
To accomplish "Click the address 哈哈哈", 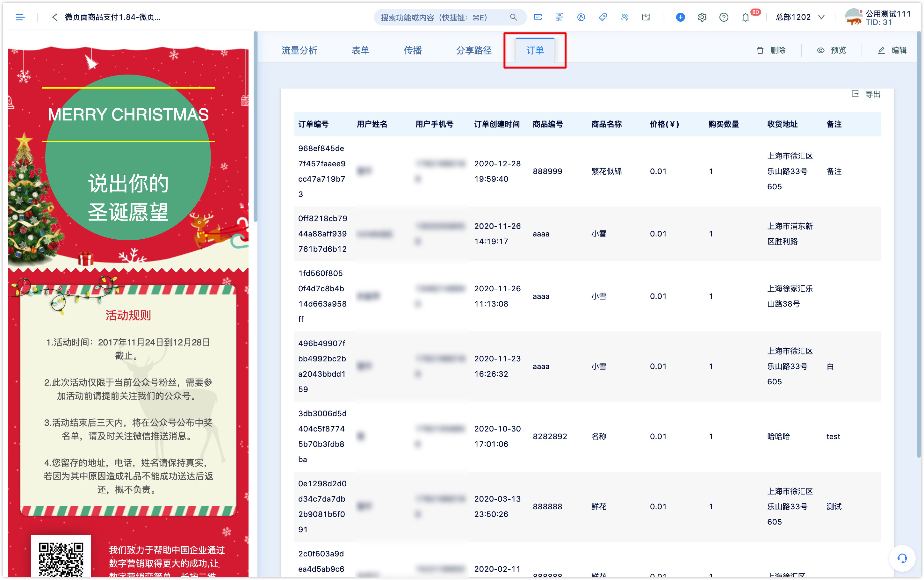I will (x=778, y=437).
